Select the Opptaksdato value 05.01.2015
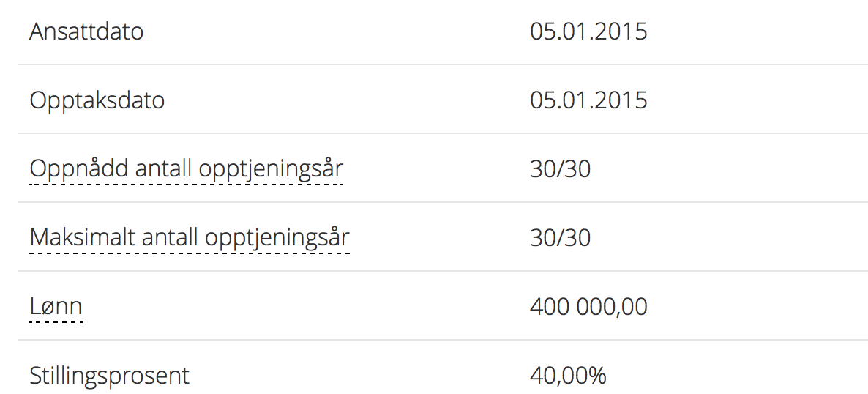 click(588, 100)
